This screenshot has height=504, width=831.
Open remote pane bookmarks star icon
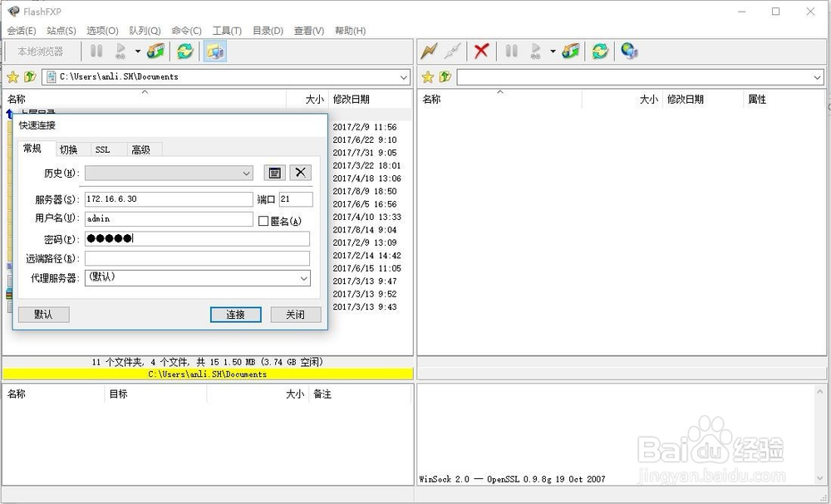(x=428, y=77)
